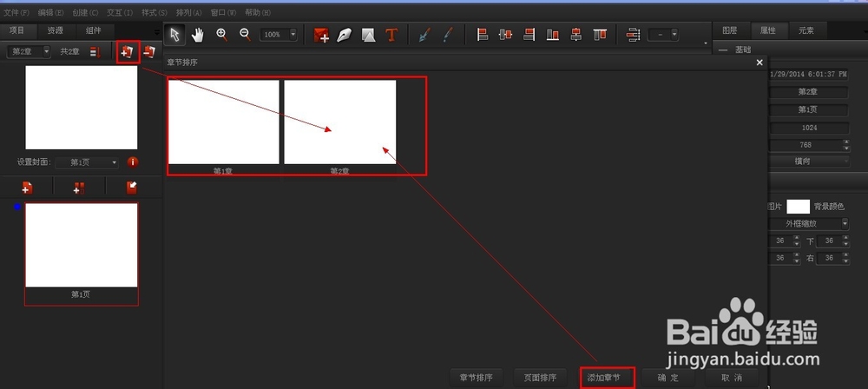Open the 窗口(W) menu

(223, 12)
